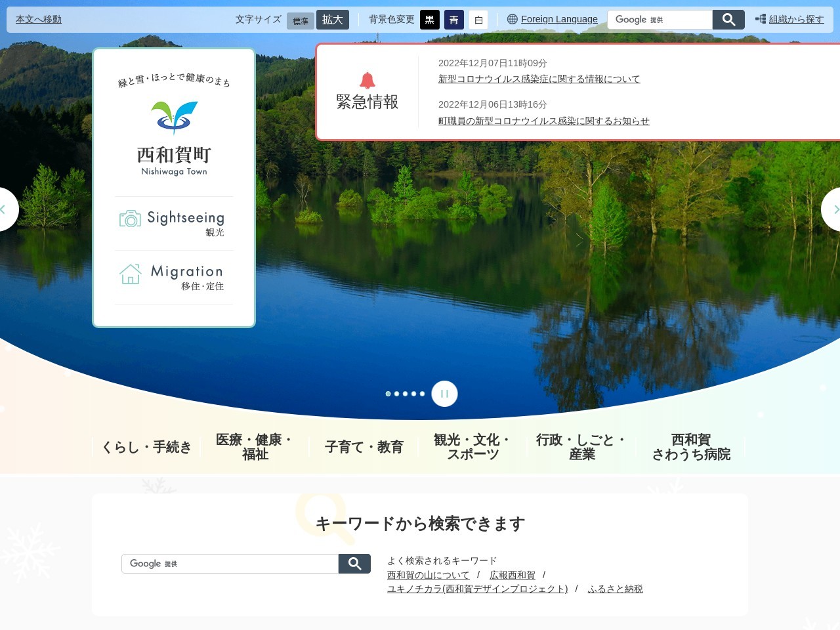
Task: Open 西和賀さわうち病院 menu
Action: pyautogui.click(x=691, y=447)
